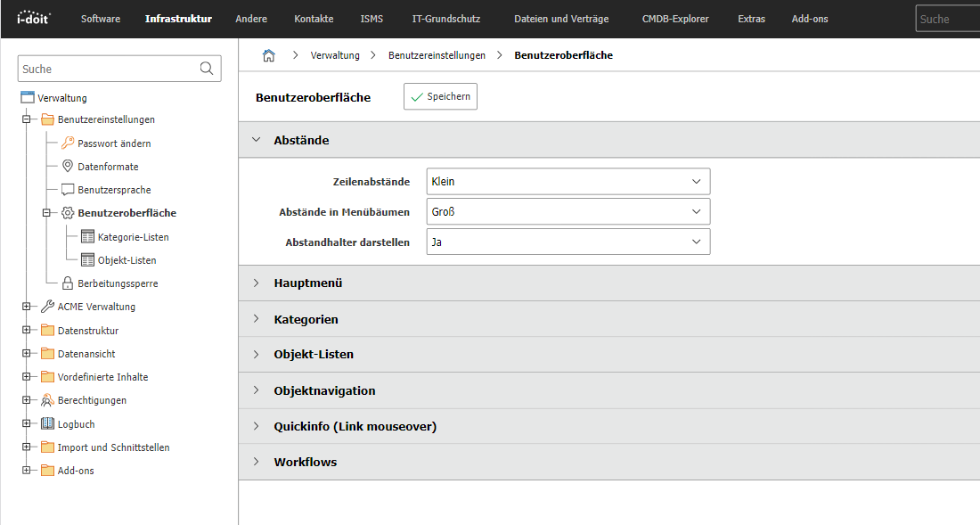Expand the ACME Verwaltung tree node

click(26, 307)
